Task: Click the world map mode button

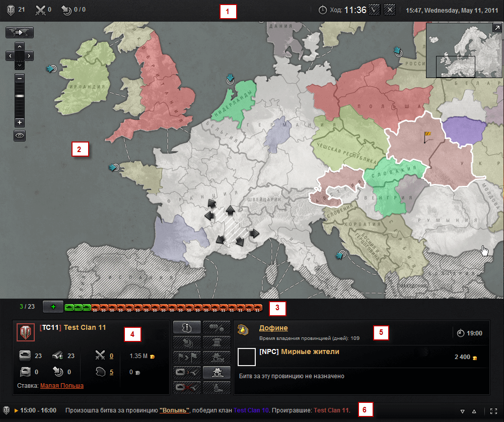Action: [20, 32]
